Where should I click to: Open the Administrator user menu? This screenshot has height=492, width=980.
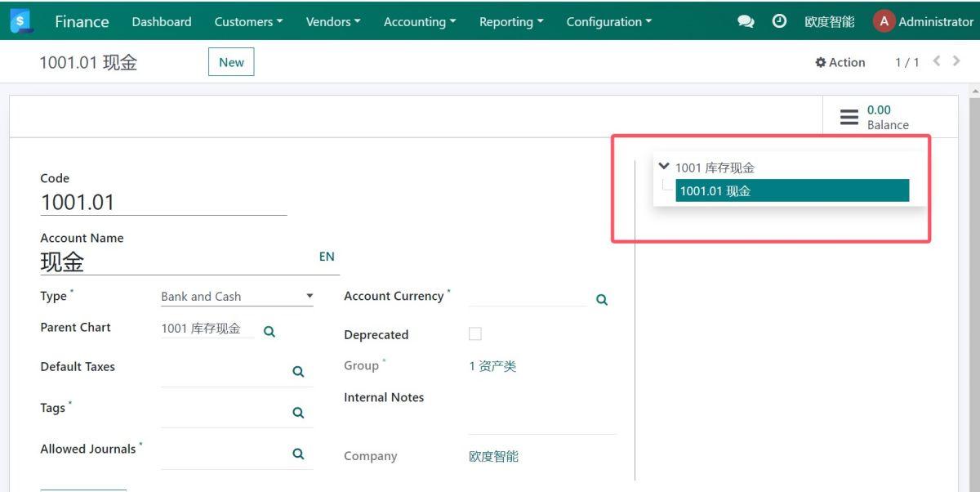click(x=923, y=22)
